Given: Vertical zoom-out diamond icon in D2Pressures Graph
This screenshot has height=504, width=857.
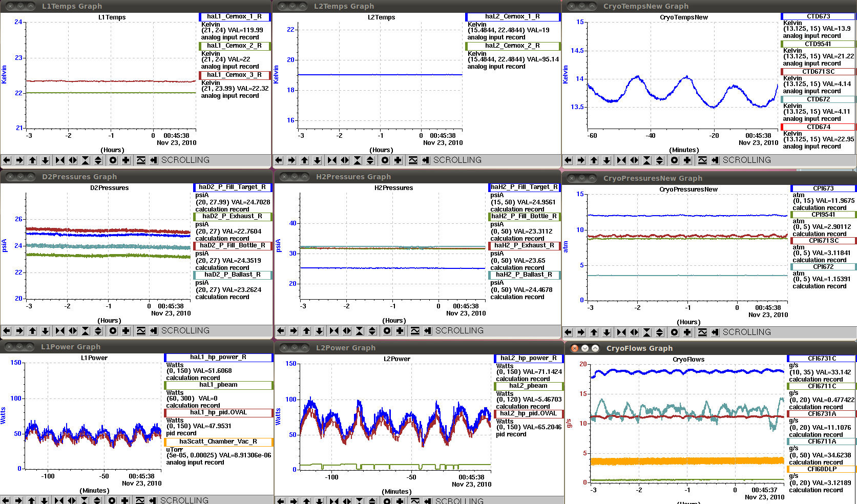Looking at the screenshot, I should (98, 331).
